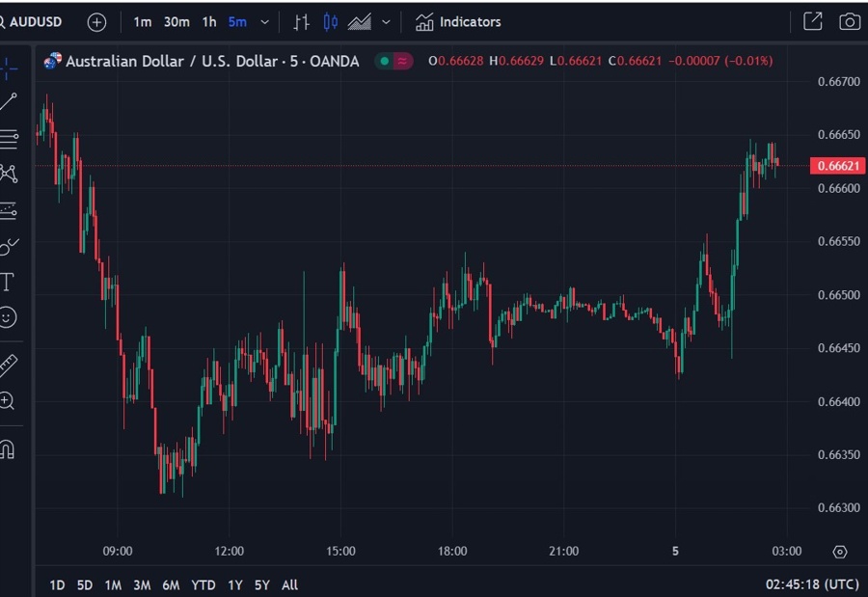Select the text annotation tool

click(x=7, y=282)
